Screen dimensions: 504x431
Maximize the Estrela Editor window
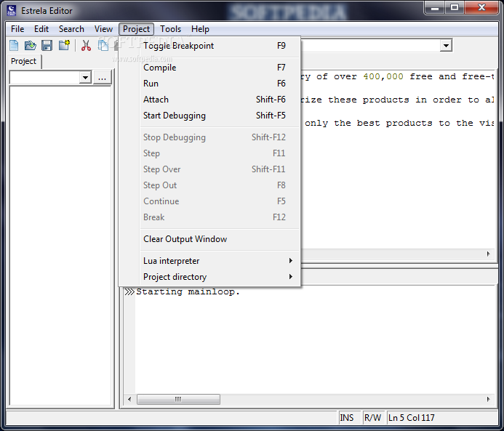[454, 8]
